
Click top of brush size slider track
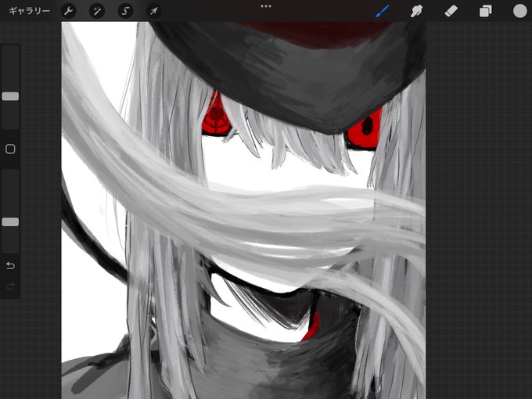click(10, 51)
